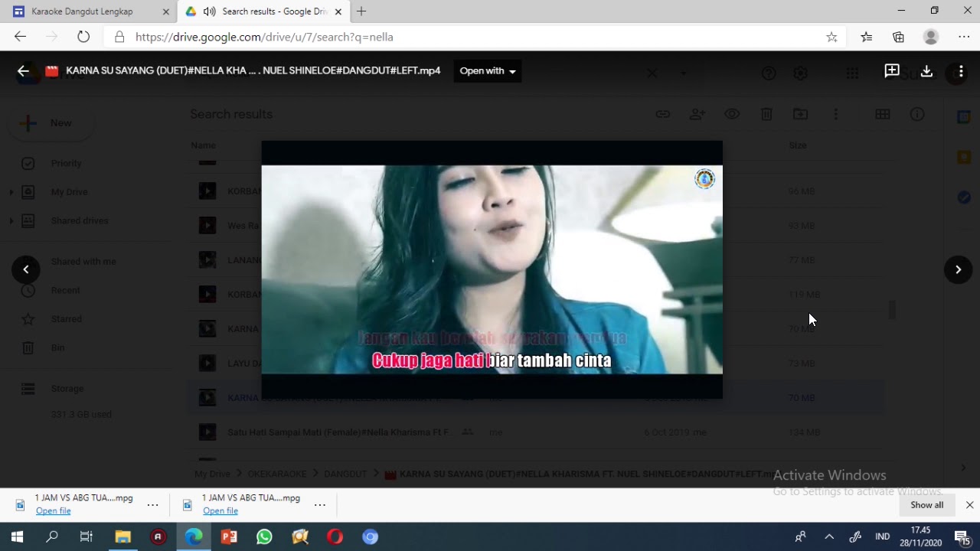The image size is (980, 551).
Task: Click the New button in Drive
Action: 51,123
